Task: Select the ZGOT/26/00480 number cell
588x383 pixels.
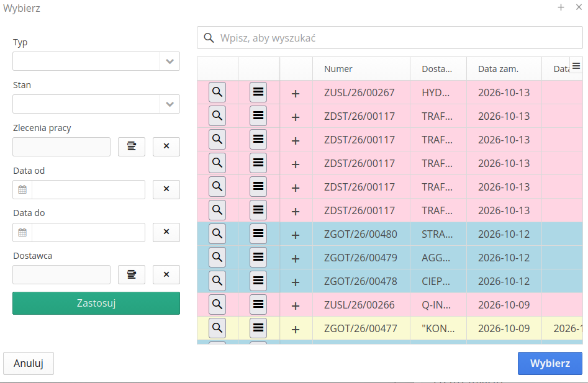Action: tap(361, 234)
